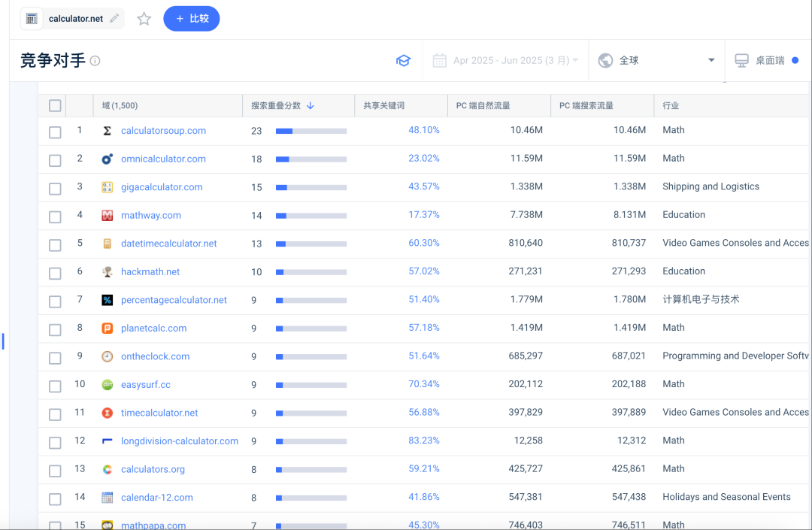The width and height of the screenshot is (812, 530).
Task: Open the graduation cap tutorial icon
Action: tap(404, 61)
